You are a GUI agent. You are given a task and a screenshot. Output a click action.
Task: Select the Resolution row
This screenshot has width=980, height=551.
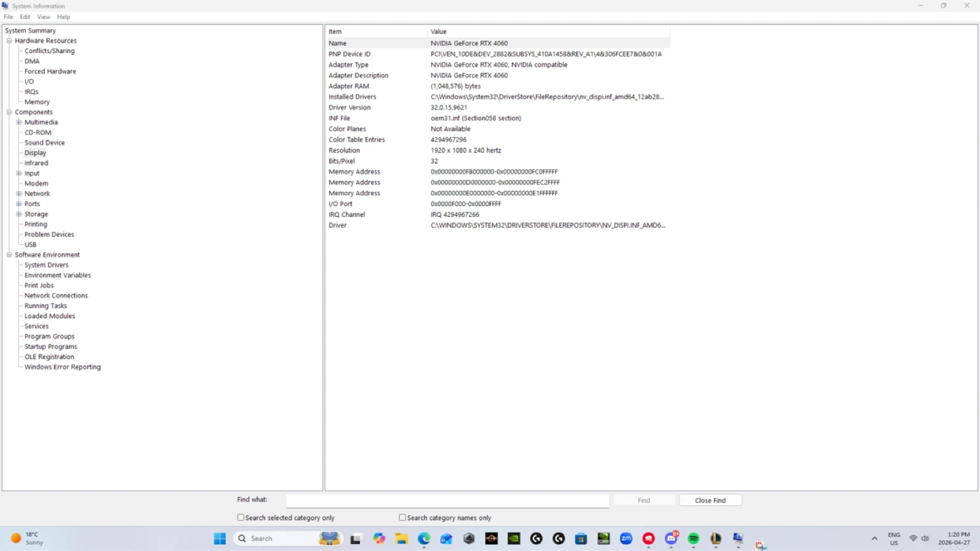[x=497, y=150]
